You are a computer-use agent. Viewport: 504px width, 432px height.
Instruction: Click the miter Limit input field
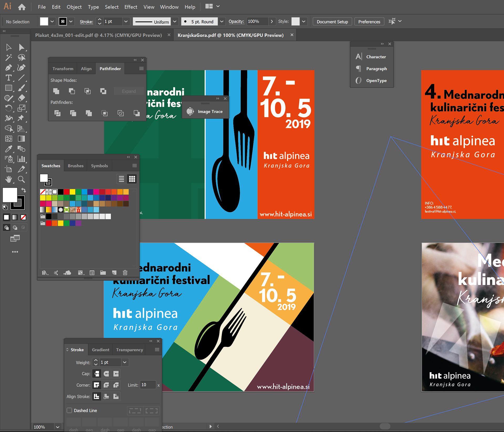[148, 385]
